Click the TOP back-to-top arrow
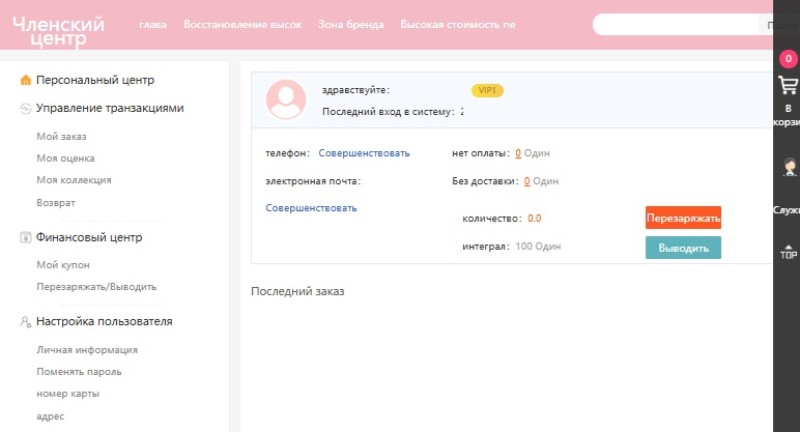800x432 pixels. point(788,250)
